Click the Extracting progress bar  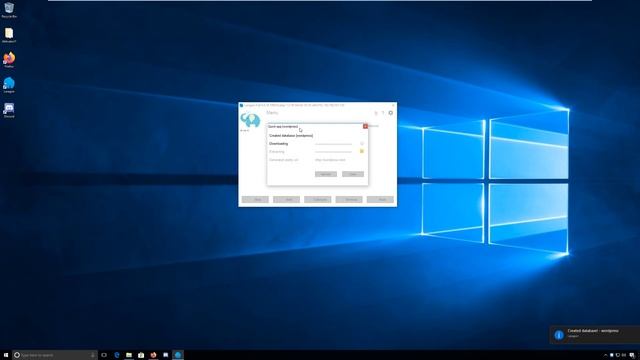click(x=333, y=152)
